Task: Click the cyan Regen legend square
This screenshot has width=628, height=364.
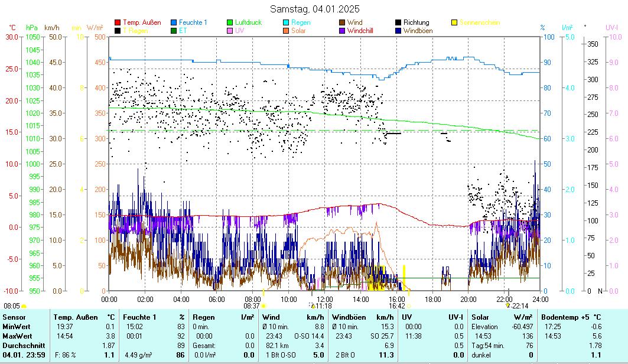Action: pos(286,22)
